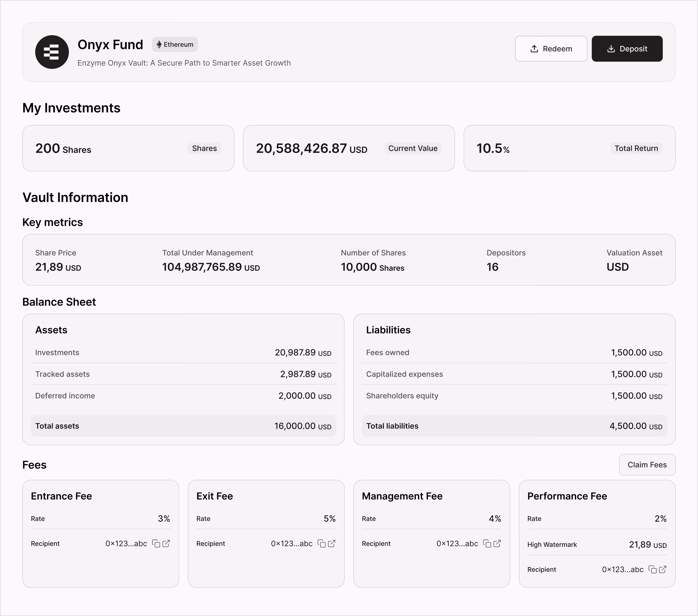The height and width of the screenshot is (616, 698).
Task: Copy the Management Fee recipient address
Action: (x=487, y=544)
